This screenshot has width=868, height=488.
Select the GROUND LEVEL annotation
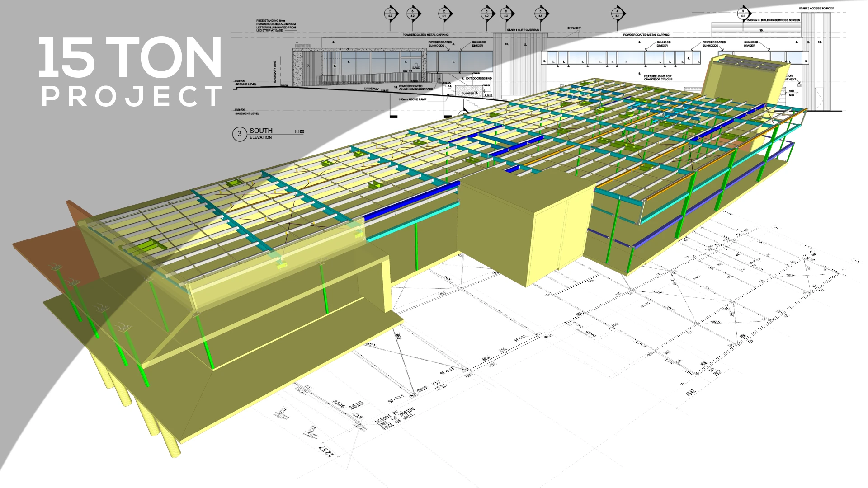pyautogui.click(x=245, y=84)
